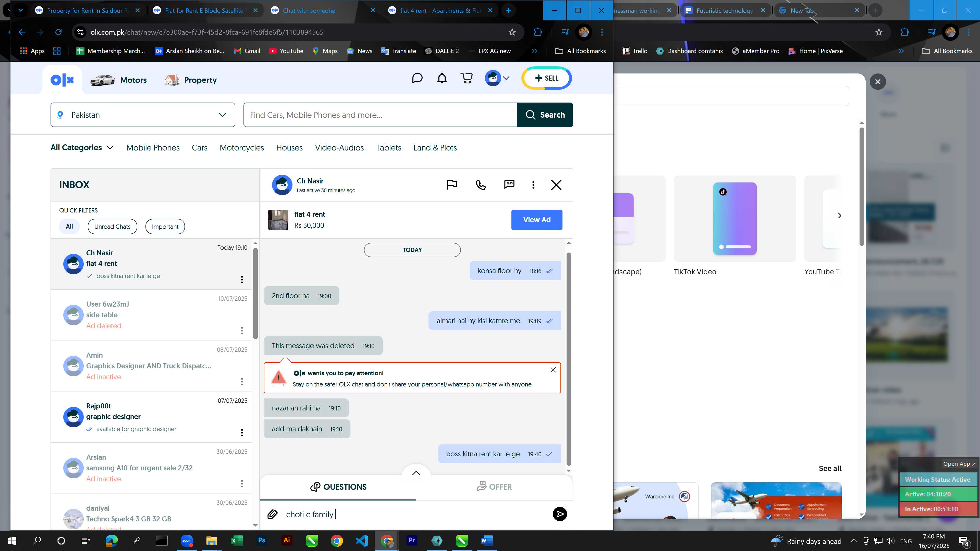Click the phone call icon in chat header
The image size is (980, 551).
pyautogui.click(x=481, y=185)
